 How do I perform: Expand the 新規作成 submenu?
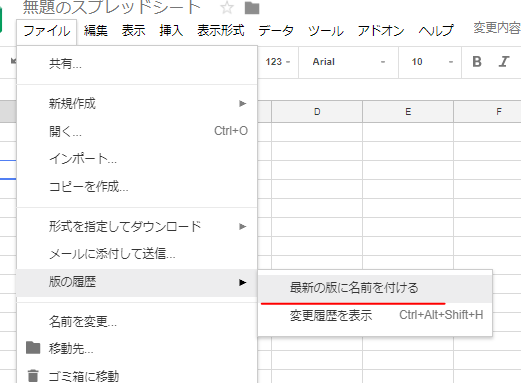point(137,104)
